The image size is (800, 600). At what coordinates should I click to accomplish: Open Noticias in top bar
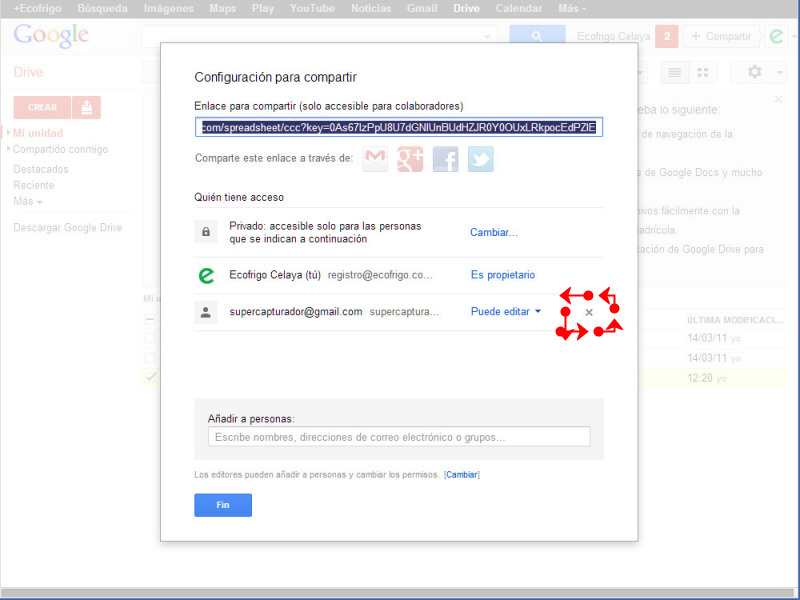(x=371, y=9)
